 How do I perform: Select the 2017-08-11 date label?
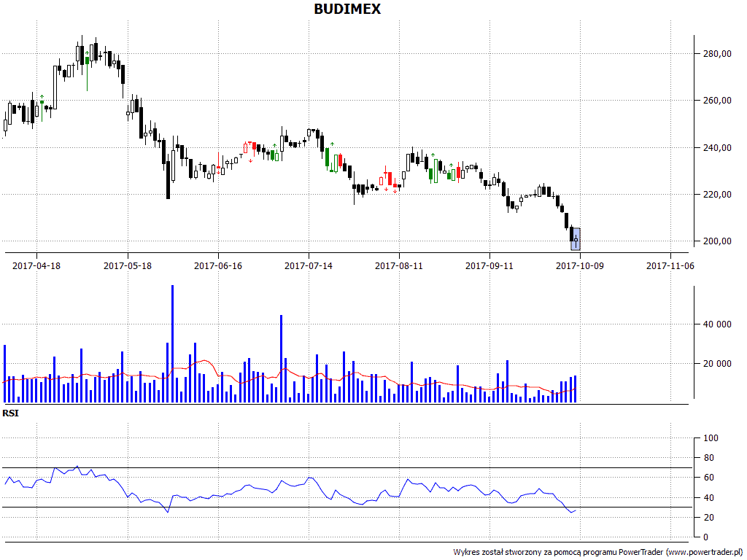pos(399,265)
